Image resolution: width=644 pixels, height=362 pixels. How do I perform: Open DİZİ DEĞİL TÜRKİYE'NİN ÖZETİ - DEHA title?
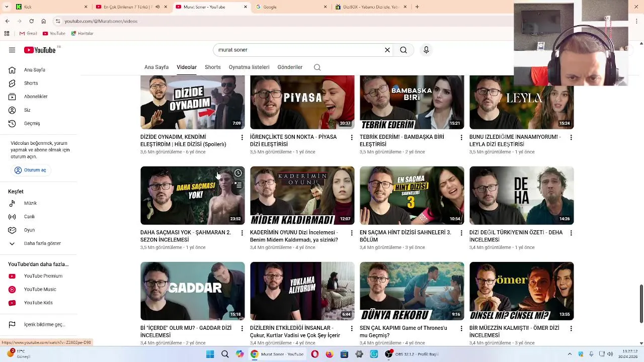[516, 236]
